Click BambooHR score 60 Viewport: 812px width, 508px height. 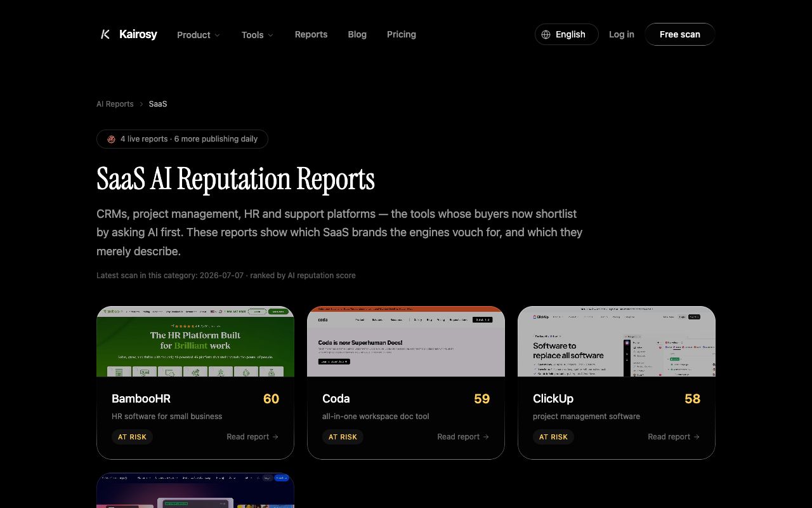coord(271,399)
